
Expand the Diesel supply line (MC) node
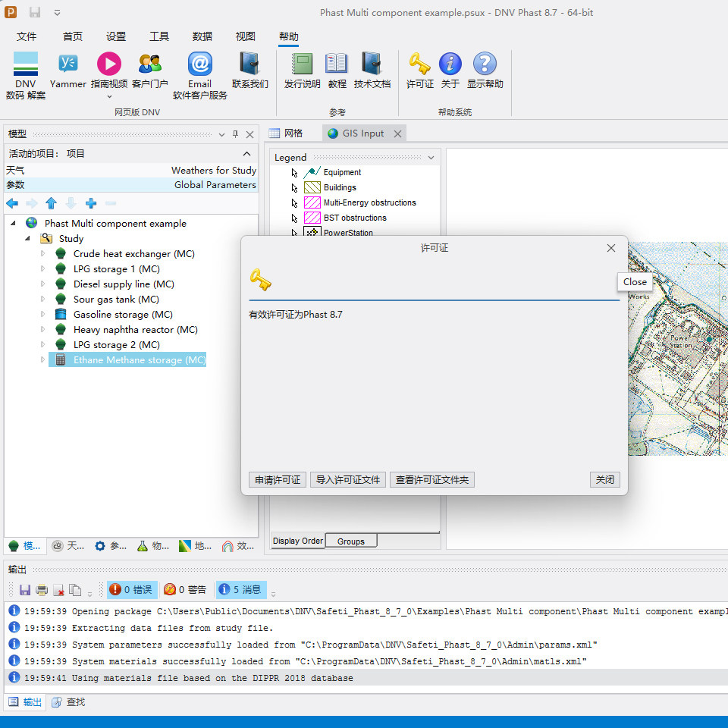tap(42, 284)
